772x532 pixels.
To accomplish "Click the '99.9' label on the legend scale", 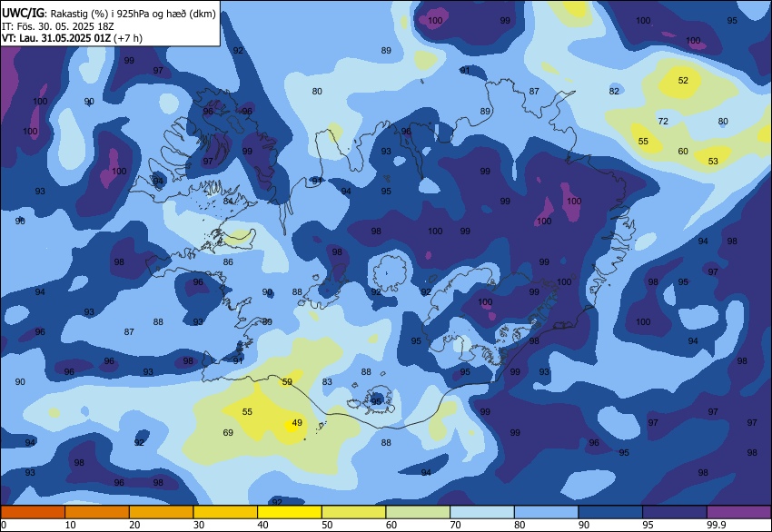I will tap(716, 525).
